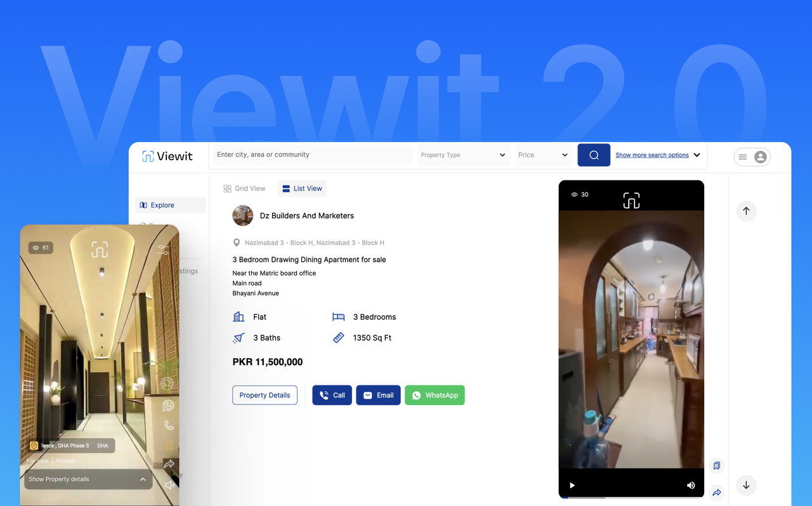812x506 pixels.
Task: Toggle speaker sound on mobile preview
Action: [169, 485]
